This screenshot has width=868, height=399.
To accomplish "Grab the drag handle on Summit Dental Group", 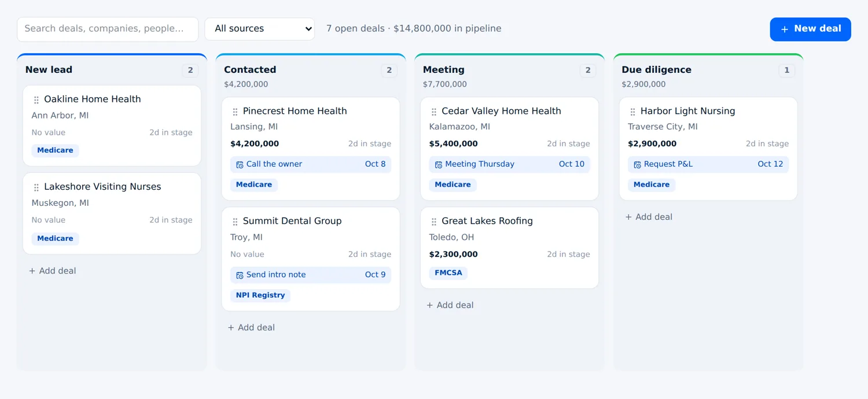I will (x=235, y=221).
